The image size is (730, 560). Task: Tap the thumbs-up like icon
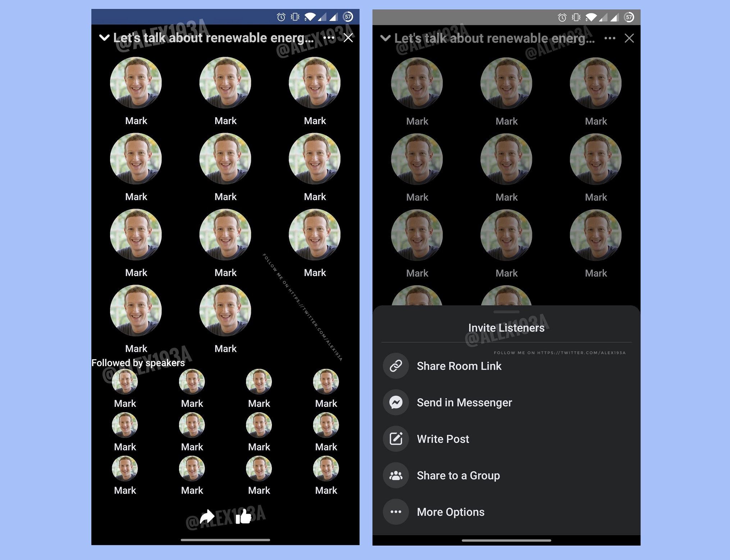[243, 516]
